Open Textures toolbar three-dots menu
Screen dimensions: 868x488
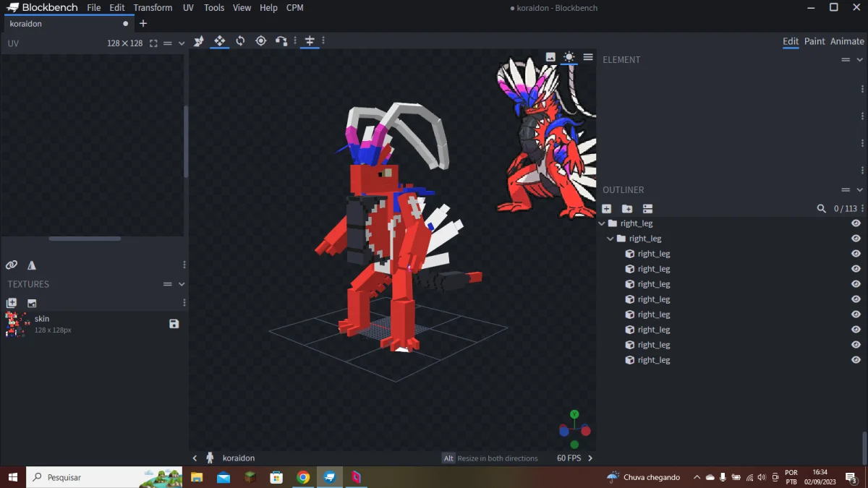(x=184, y=303)
